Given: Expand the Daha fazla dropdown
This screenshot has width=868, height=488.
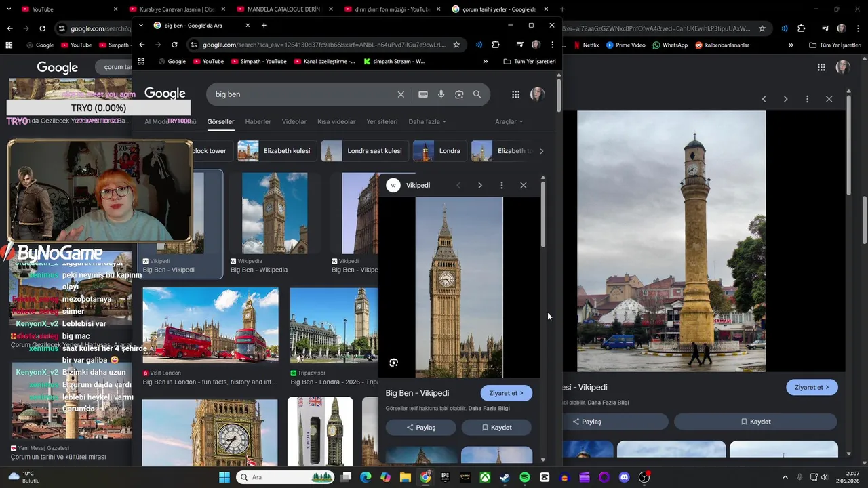Looking at the screenshot, I should tap(427, 121).
